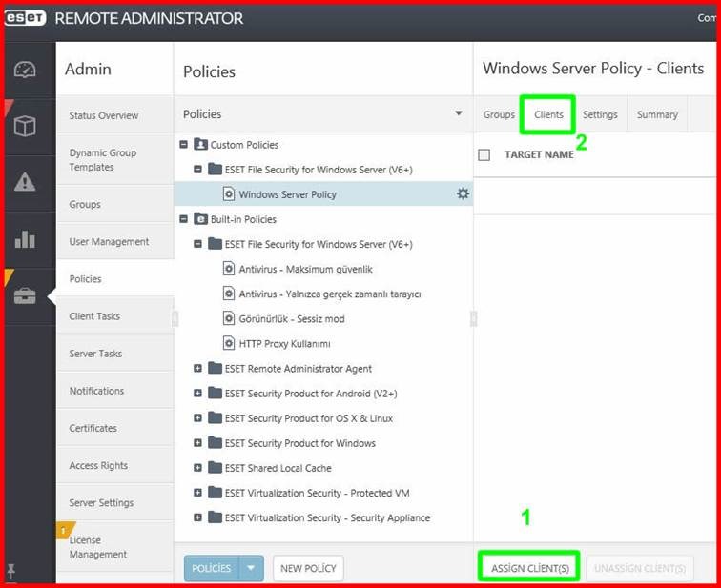Screen dimensions: 721x588
Task: Collapse the Custom Policies tree node
Action: [183, 144]
